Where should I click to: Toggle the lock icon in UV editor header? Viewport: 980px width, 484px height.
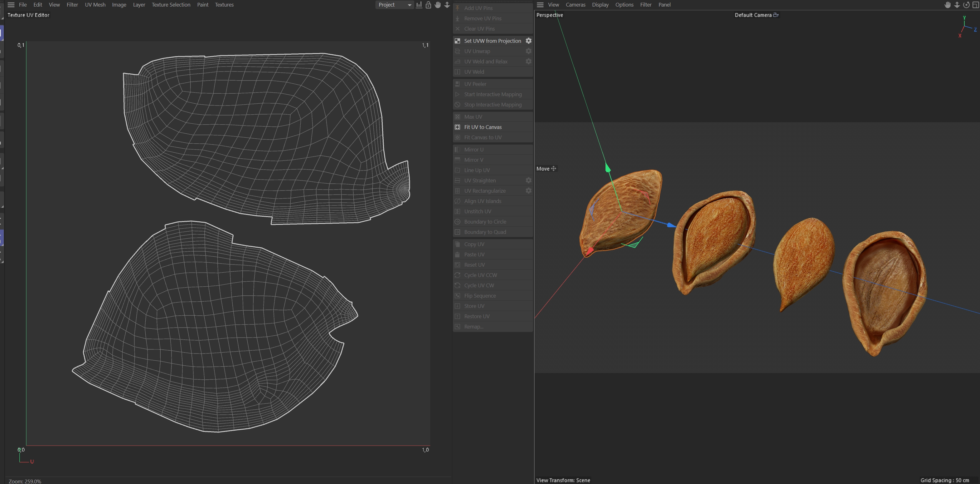point(428,5)
